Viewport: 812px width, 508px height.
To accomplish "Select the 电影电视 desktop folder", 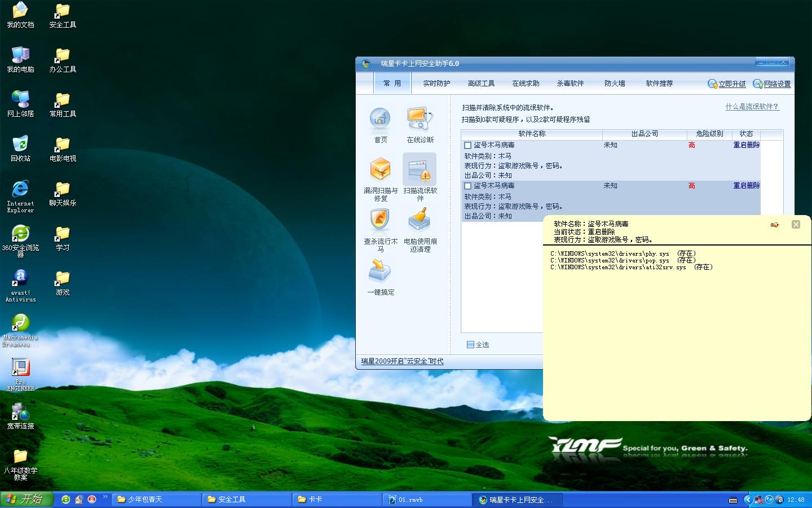I will click(63, 149).
